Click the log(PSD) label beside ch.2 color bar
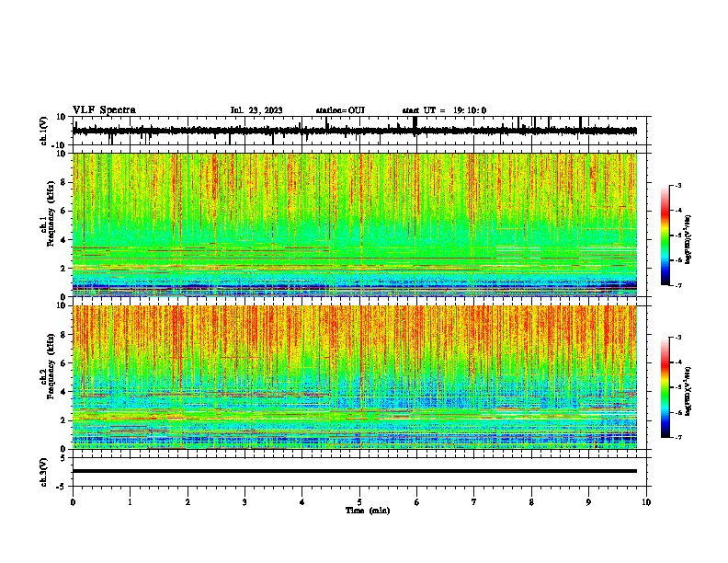Screen dimensions: 728x563 click(688, 391)
